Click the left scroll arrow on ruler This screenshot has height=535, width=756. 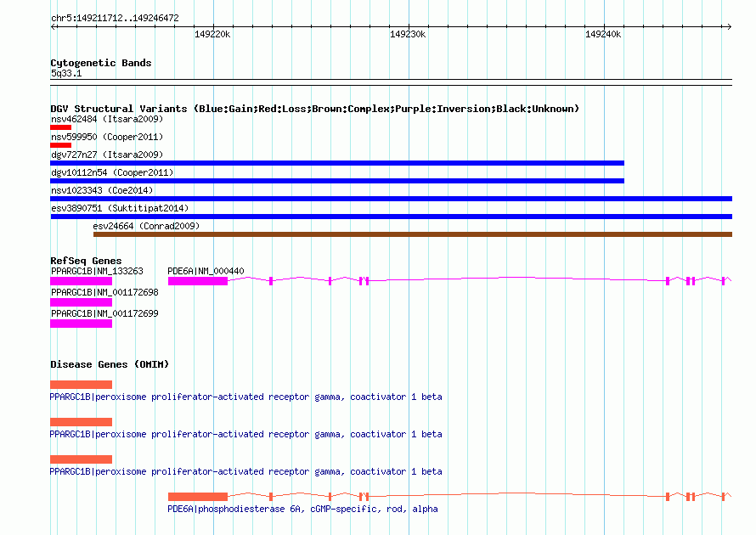[54, 26]
